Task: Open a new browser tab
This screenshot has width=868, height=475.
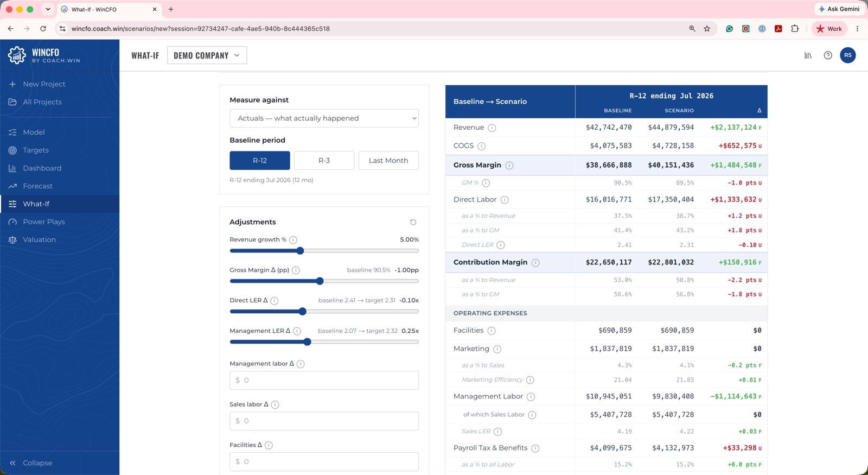Action: [x=171, y=9]
